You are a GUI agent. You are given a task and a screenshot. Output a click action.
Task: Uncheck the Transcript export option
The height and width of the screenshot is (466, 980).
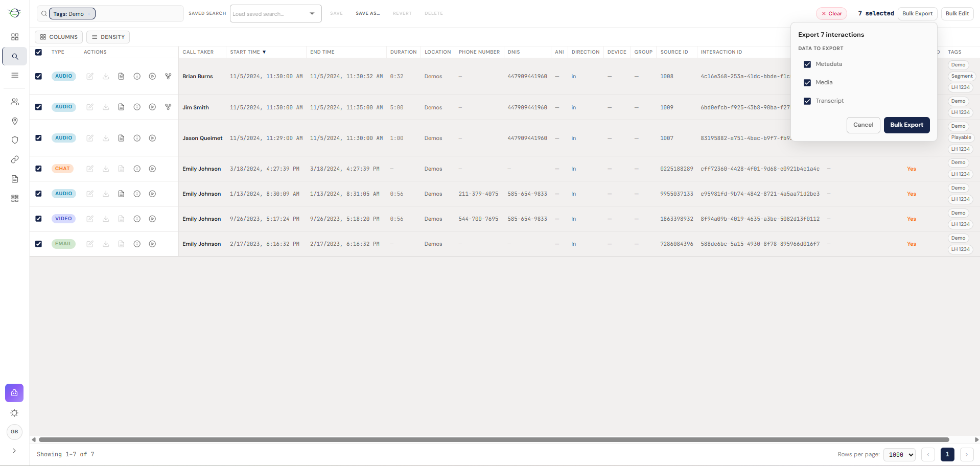[x=807, y=101]
